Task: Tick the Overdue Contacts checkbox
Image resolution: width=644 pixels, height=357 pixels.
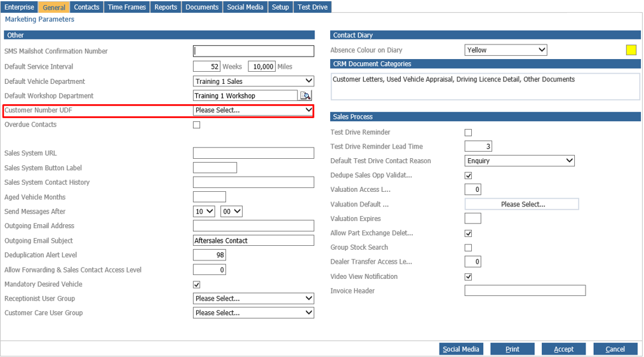Action: [x=197, y=125]
